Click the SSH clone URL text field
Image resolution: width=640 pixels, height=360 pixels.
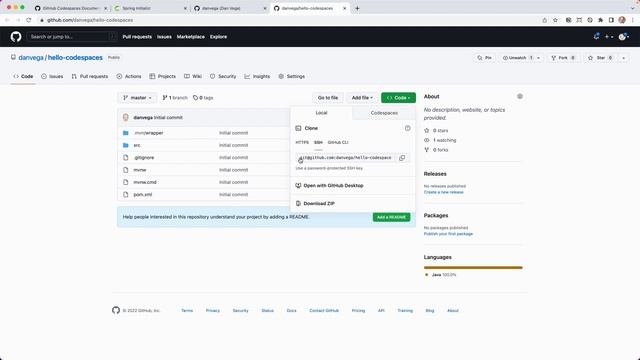tap(345, 158)
